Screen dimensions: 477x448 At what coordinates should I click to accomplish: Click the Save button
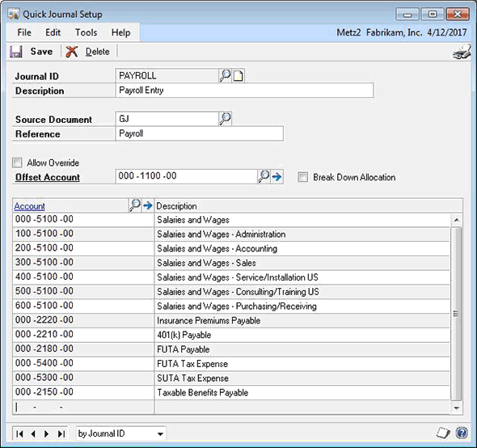pyautogui.click(x=32, y=52)
